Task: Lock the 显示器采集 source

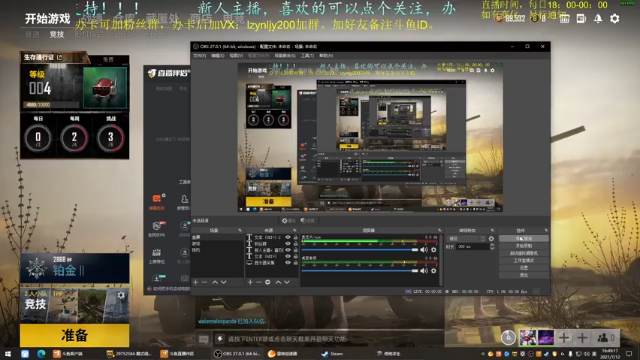Action: point(296,263)
